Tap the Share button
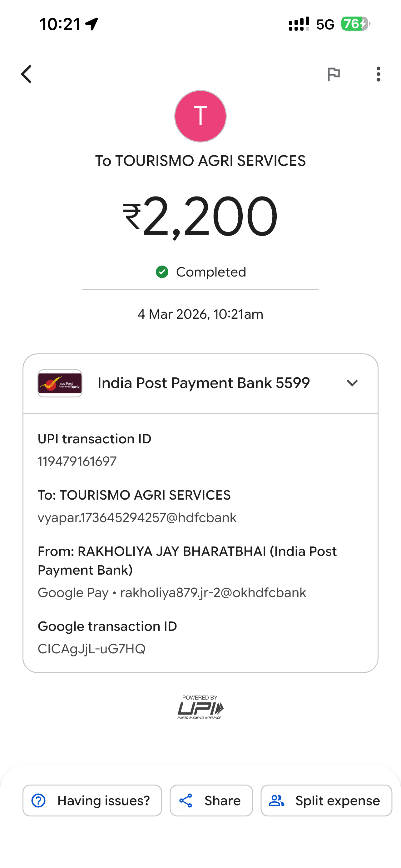Viewport: 401px width, 868px height. pos(211,801)
